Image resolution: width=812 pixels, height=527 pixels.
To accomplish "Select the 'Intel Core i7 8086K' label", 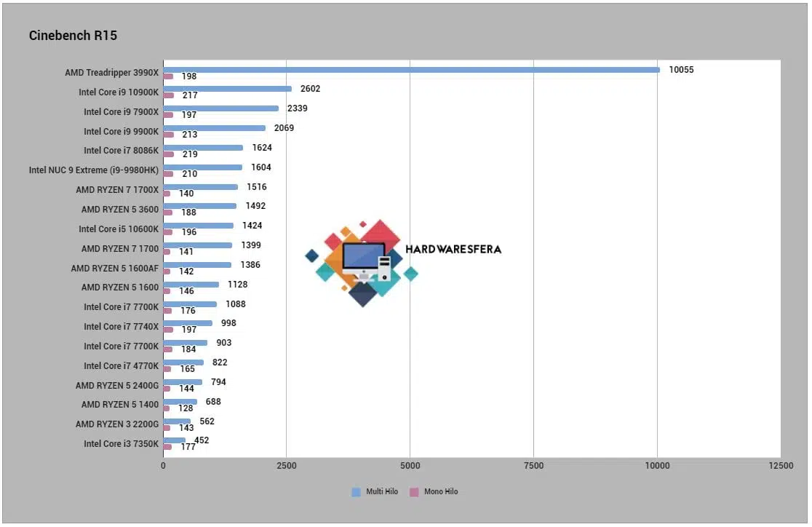I will click(x=122, y=150).
